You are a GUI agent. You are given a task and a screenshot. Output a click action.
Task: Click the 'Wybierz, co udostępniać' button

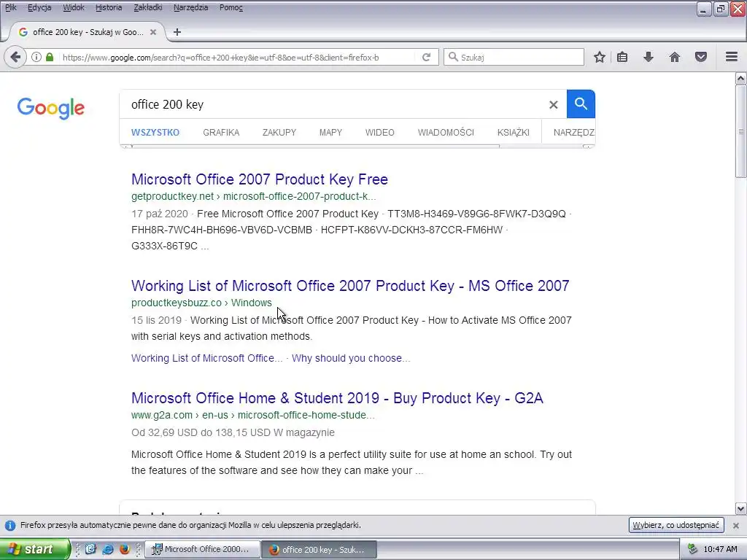click(x=676, y=525)
